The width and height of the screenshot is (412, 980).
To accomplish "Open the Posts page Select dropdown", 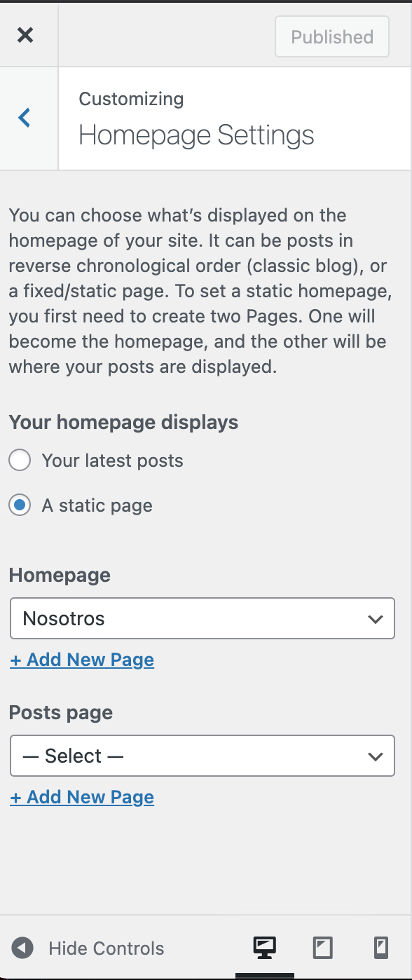I will point(202,756).
